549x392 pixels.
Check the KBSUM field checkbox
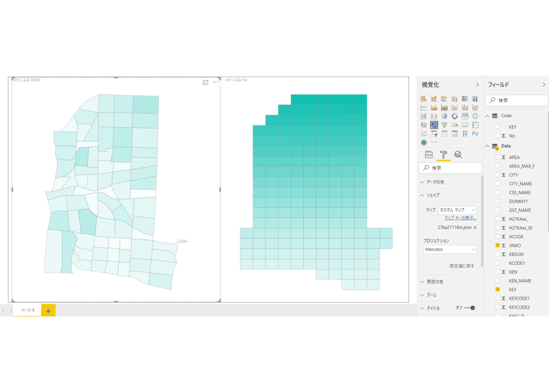click(x=497, y=254)
